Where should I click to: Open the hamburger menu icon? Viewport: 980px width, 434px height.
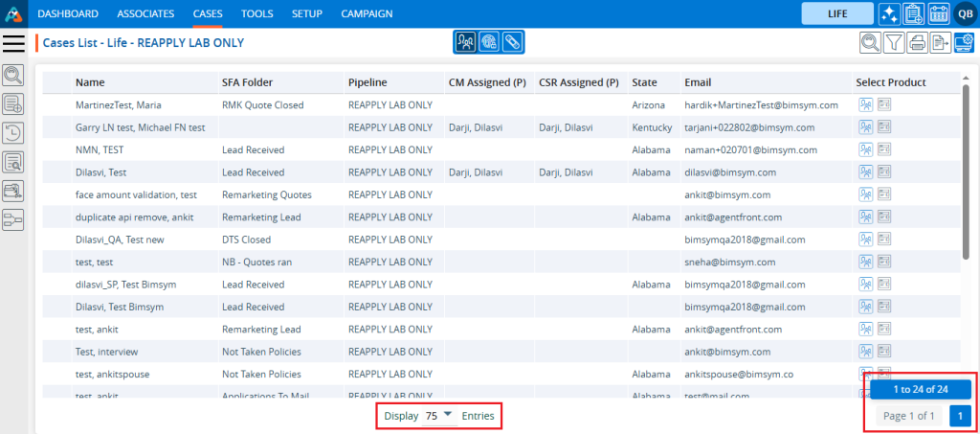(14, 43)
